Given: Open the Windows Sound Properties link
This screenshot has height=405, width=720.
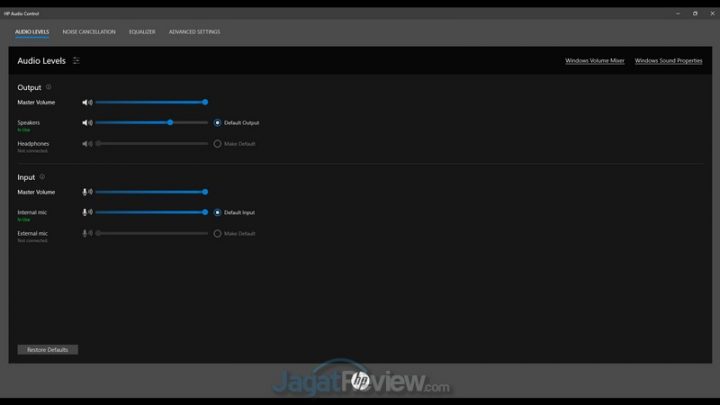Looking at the screenshot, I should [x=668, y=61].
